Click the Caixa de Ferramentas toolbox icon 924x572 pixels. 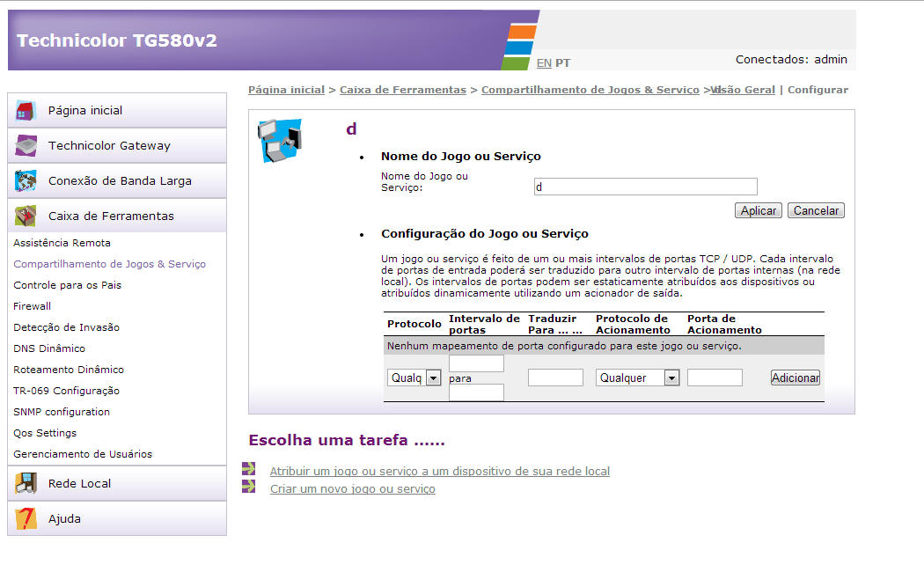point(26,216)
